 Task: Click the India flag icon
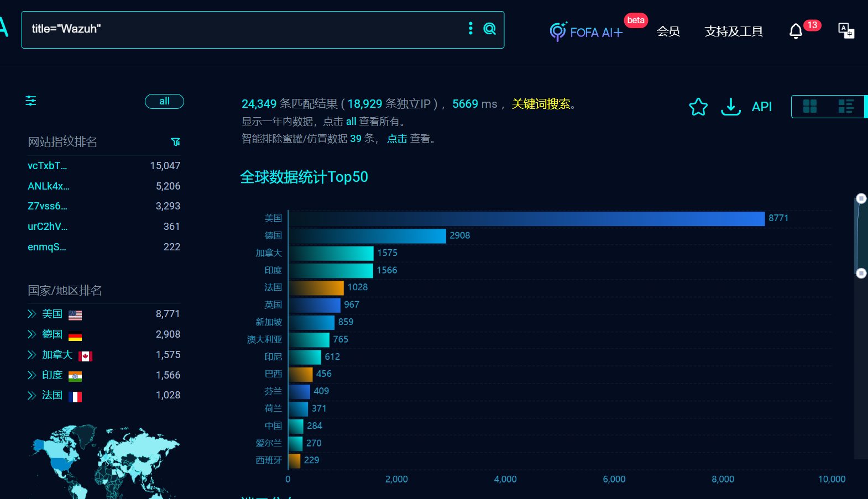[x=75, y=377]
